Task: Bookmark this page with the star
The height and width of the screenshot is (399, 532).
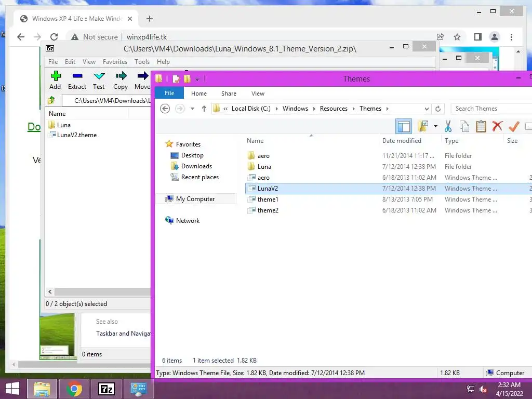Action: 457,37
